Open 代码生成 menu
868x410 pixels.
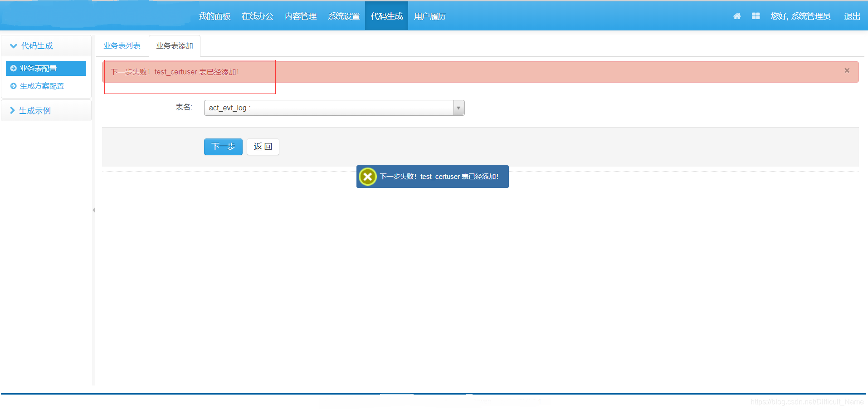[387, 16]
